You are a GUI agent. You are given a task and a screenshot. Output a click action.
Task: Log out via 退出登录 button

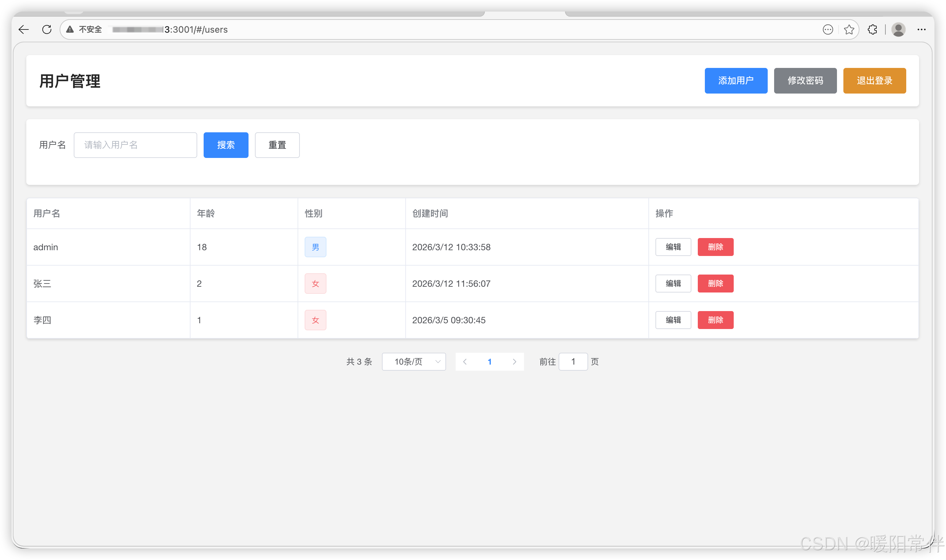coord(874,80)
